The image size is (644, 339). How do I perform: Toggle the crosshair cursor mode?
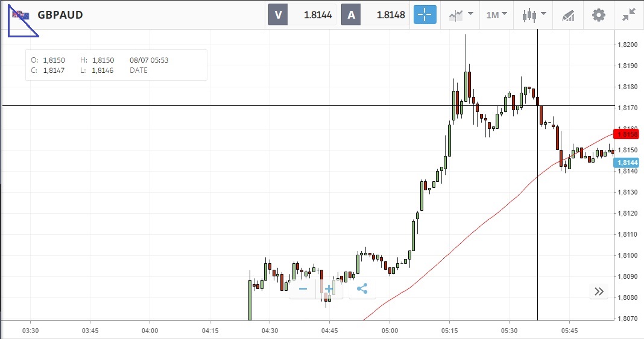(425, 15)
